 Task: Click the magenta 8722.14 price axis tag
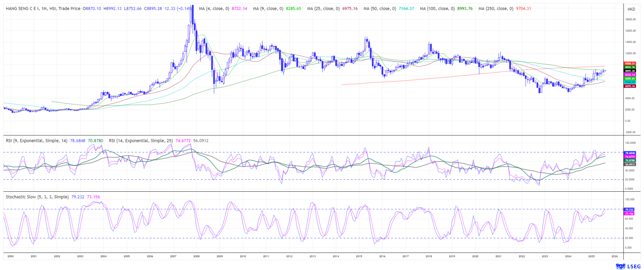pos(630,75)
